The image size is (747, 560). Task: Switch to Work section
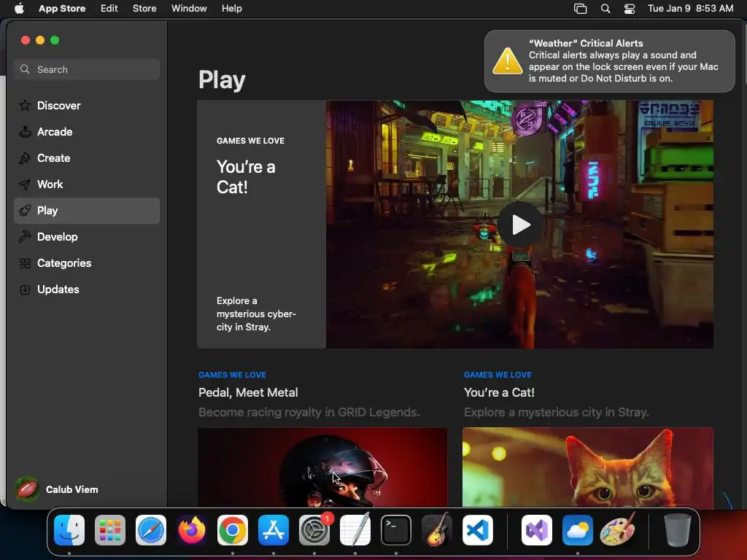click(x=87, y=184)
